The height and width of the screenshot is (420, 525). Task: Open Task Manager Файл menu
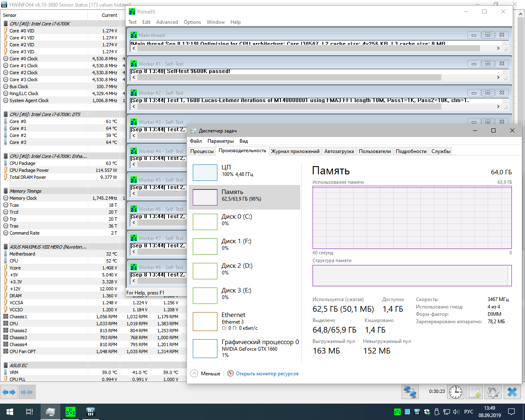pos(196,141)
